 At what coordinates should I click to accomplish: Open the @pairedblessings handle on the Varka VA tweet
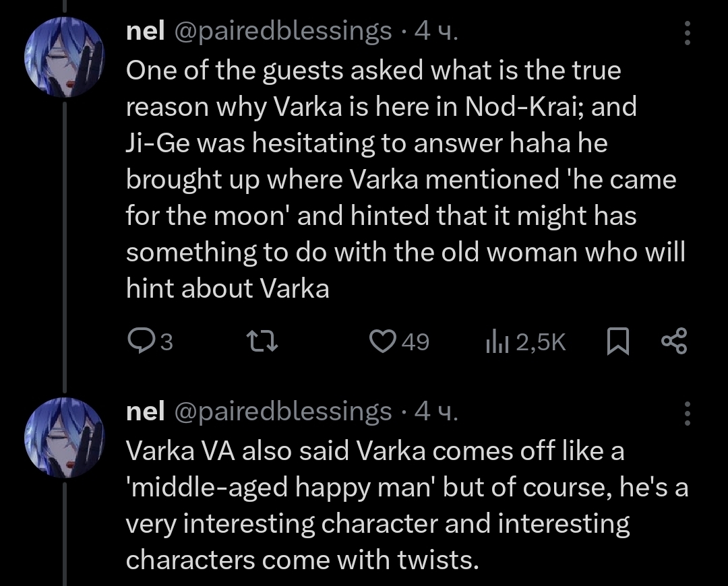click(x=283, y=412)
